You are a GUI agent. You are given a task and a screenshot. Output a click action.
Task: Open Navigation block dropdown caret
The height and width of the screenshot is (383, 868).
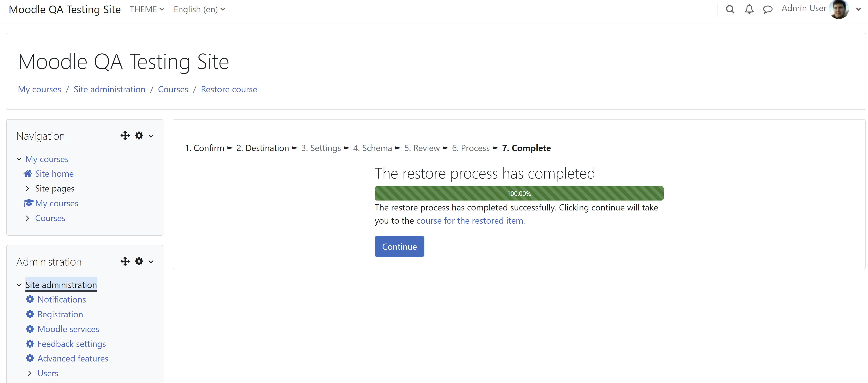pos(151,136)
